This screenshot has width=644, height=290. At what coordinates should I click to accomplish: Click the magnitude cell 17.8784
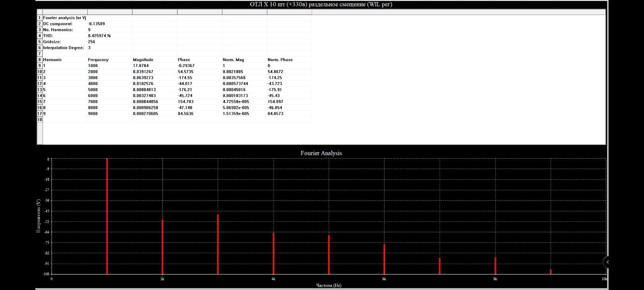pos(155,66)
